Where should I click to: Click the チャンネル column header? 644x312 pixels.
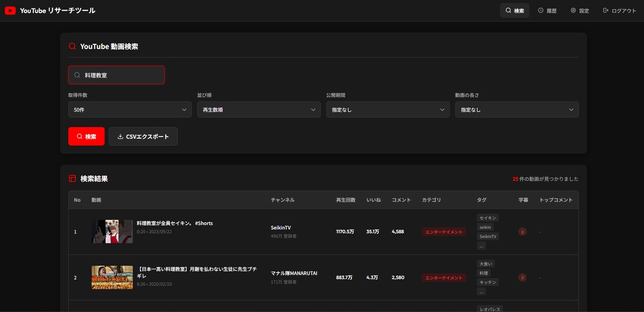tap(282, 200)
